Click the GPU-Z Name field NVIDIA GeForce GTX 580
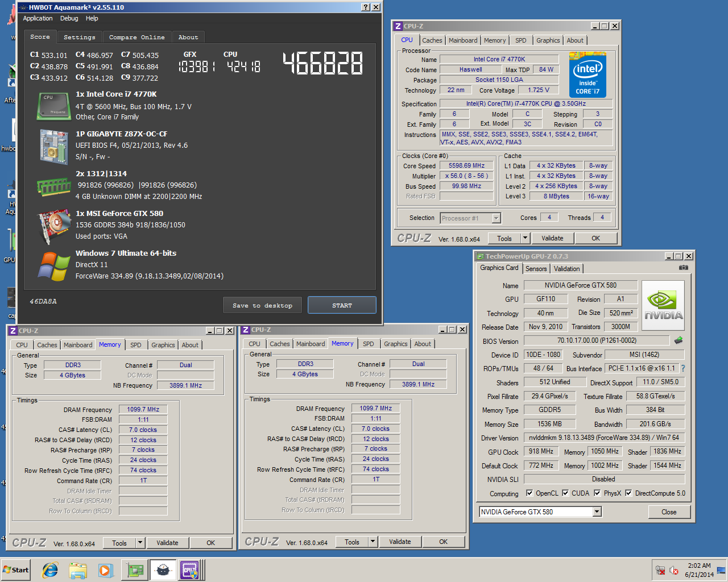Image resolution: width=728 pixels, height=582 pixels. point(580,285)
